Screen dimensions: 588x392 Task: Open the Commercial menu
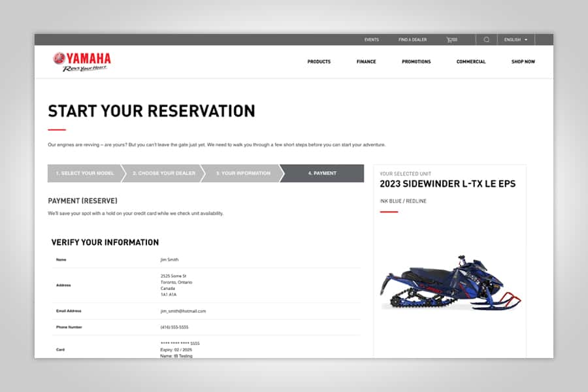click(x=471, y=61)
